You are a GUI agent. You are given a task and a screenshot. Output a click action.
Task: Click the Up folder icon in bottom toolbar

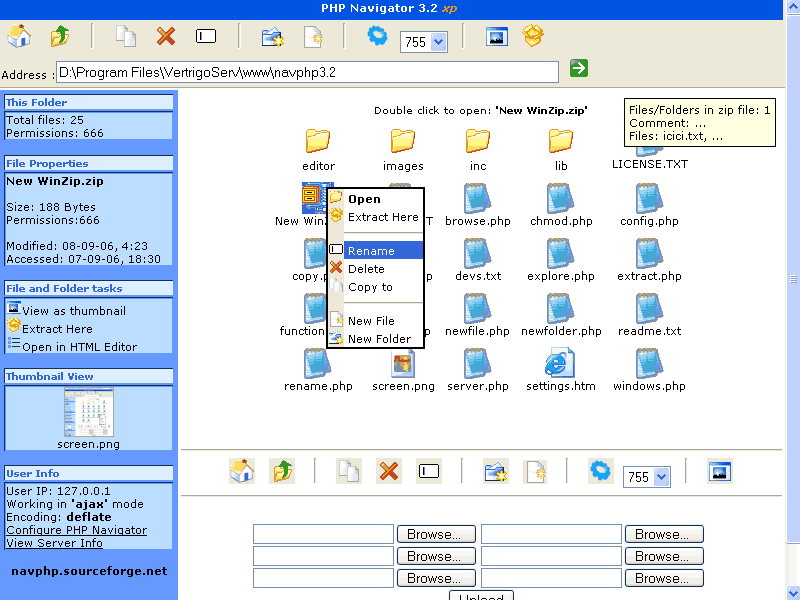pyautogui.click(x=282, y=470)
